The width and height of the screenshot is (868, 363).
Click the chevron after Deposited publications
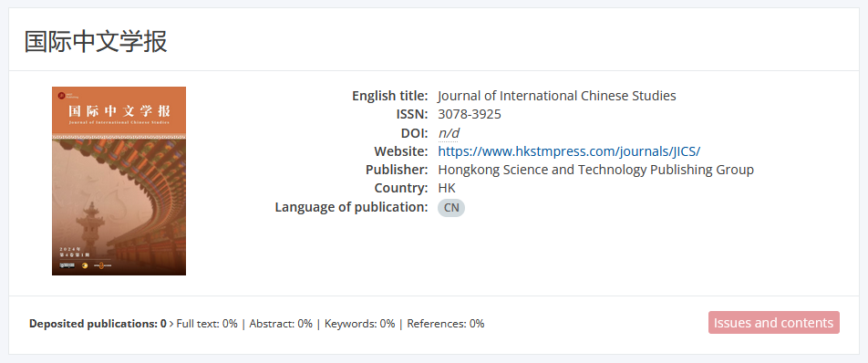click(x=171, y=324)
